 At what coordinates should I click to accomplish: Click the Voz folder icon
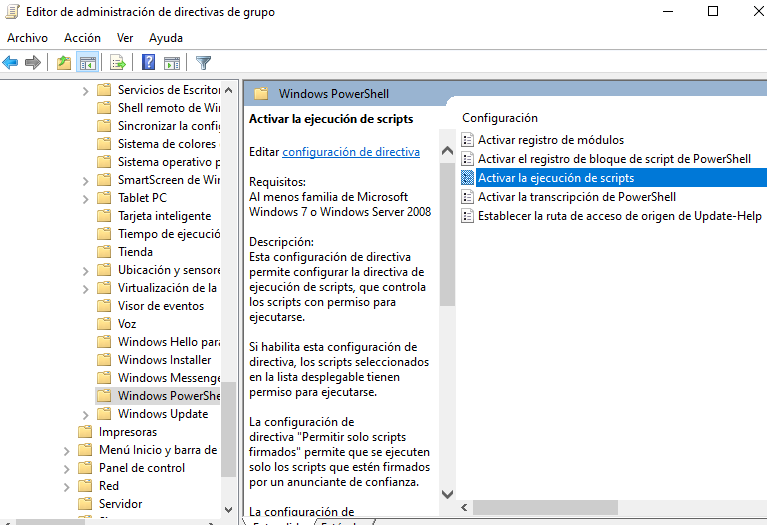(104, 323)
